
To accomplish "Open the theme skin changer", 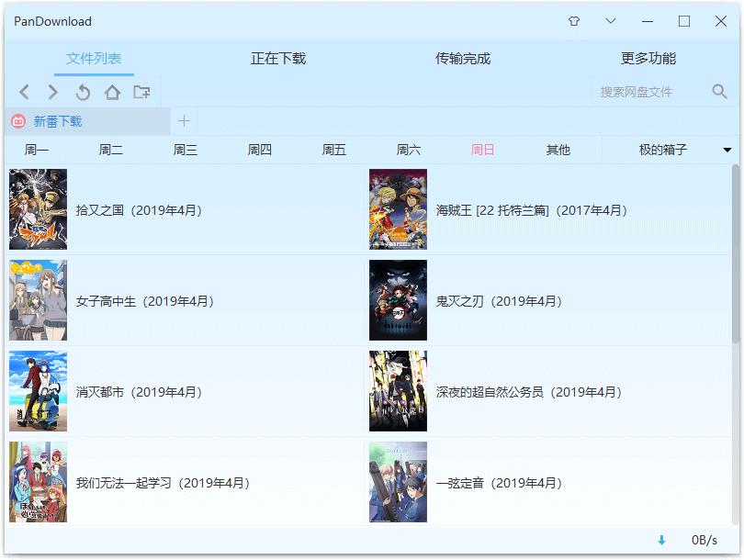I will (x=574, y=20).
